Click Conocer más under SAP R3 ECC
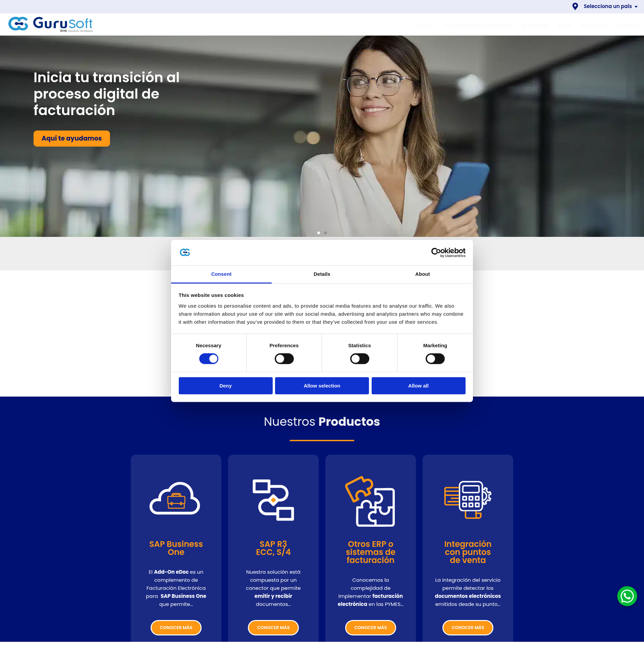Screen dimensions: 644x671 [273, 627]
